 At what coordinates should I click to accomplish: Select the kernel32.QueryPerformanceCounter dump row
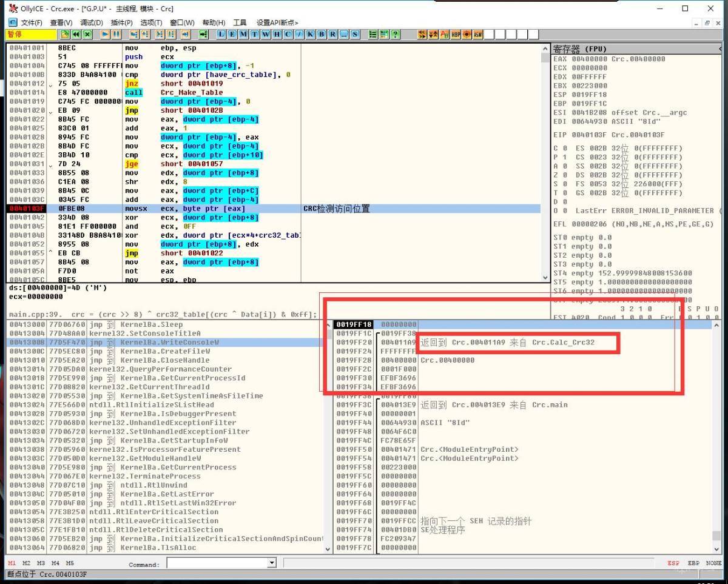[165, 369]
